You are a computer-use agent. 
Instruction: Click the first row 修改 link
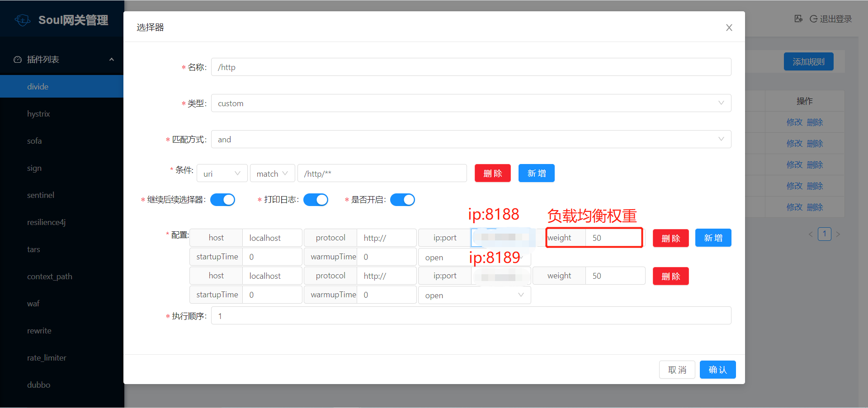[794, 122]
